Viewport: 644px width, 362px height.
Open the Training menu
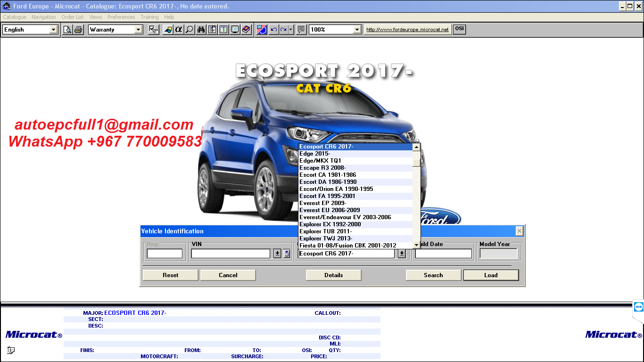point(149,17)
